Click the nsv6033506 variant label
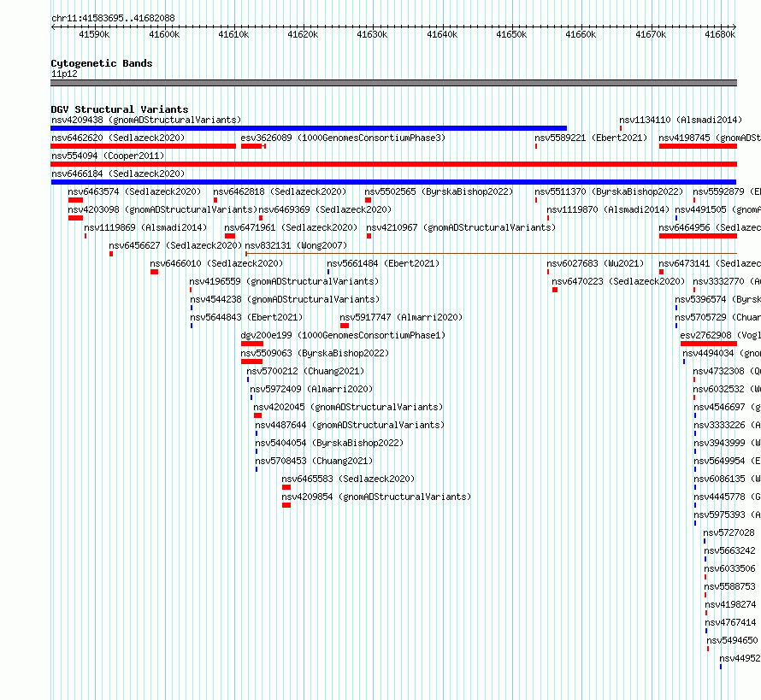Image resolution: width=761 pixels, height=700 pixels. (730, 568)
